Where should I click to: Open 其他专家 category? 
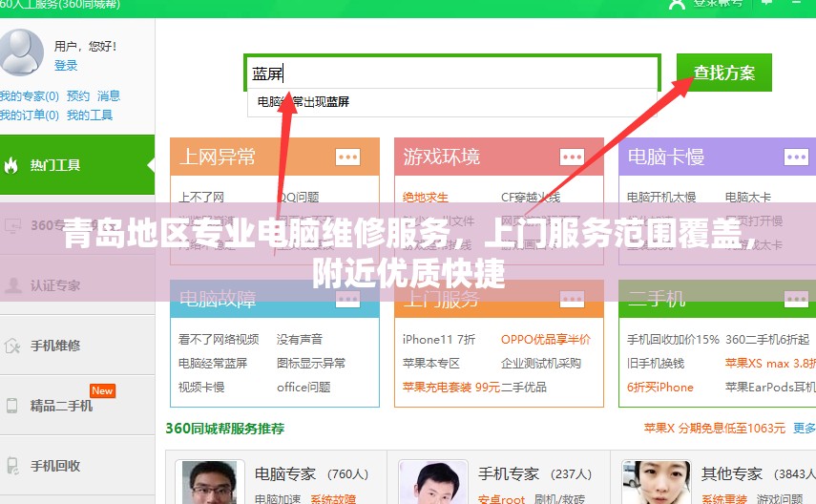[x=758, y=474]
